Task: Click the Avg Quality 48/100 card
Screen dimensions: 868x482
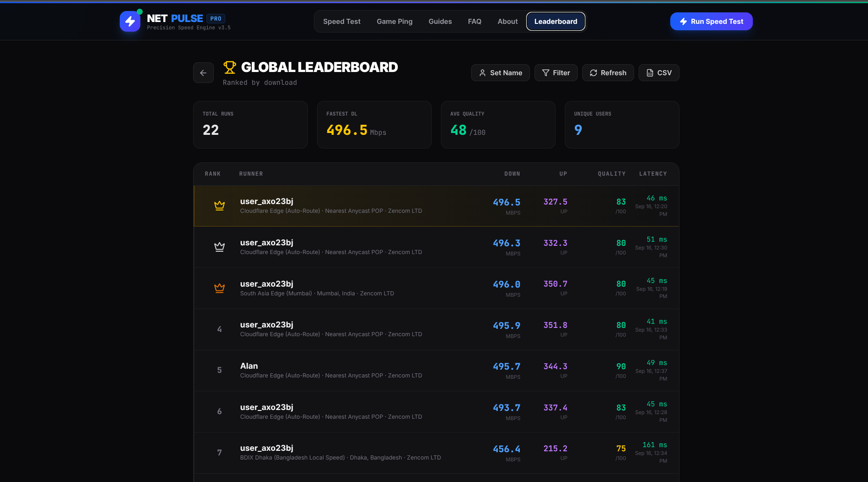Action: tap(498, 125)
